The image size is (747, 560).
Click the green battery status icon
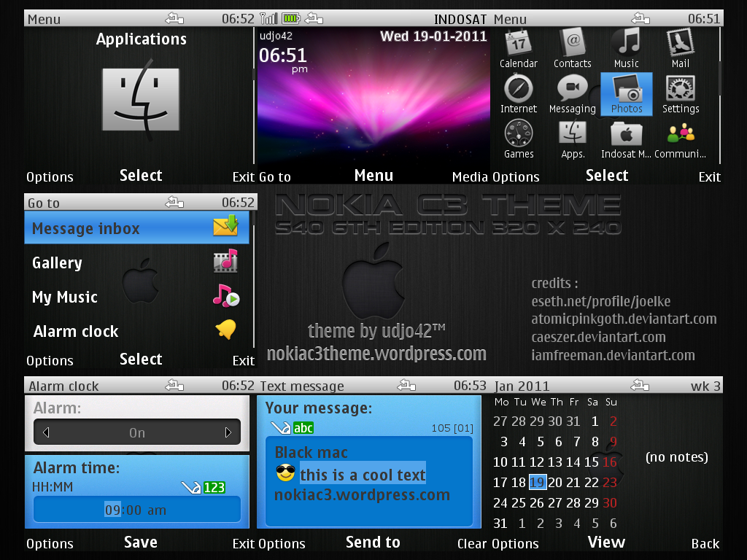click(291, 18)
